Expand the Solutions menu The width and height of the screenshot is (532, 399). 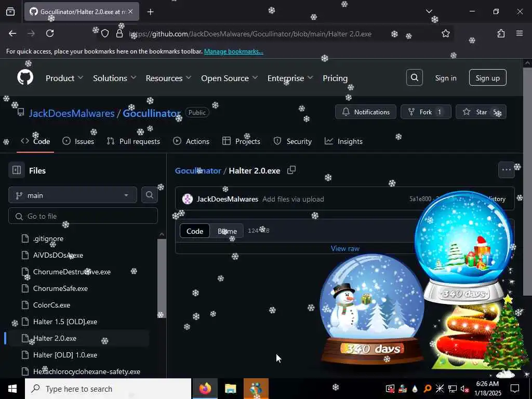click(115, 78)
